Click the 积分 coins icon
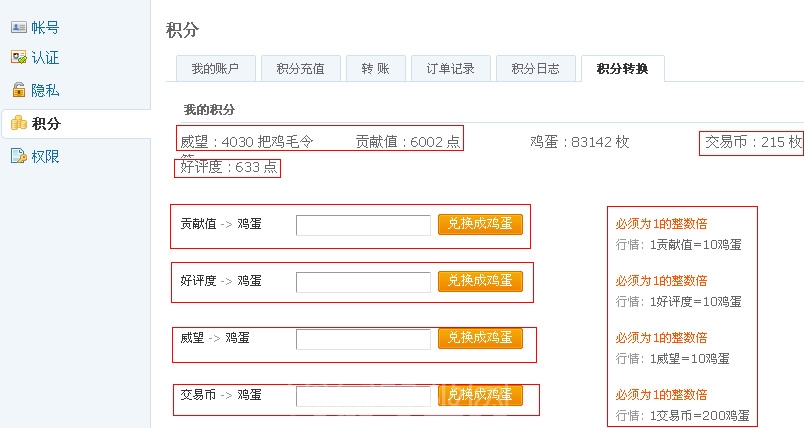The width and height of the screenshot is (804, 428). 19,123
